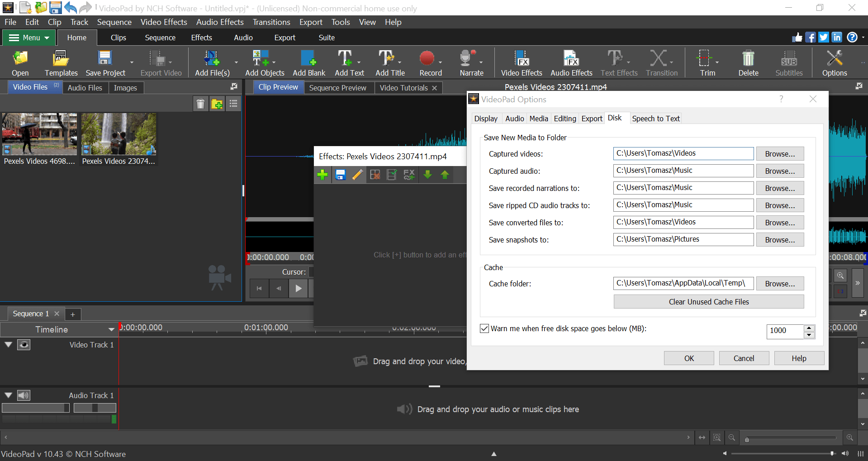868x461 pixels.
Task: Move effect up with green up arrow
Action: 445,175
